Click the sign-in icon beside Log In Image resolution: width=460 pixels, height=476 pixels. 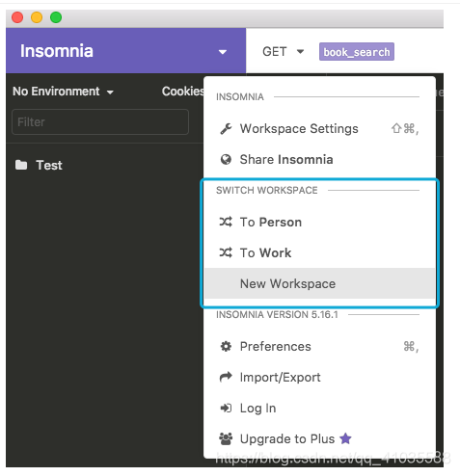pos(226,408)
